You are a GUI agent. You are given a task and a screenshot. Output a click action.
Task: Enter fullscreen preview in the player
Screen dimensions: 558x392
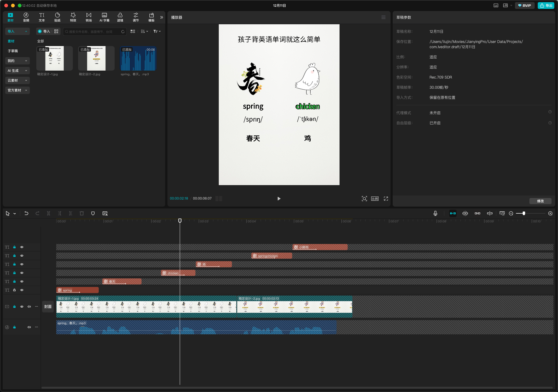click(386, 199)
